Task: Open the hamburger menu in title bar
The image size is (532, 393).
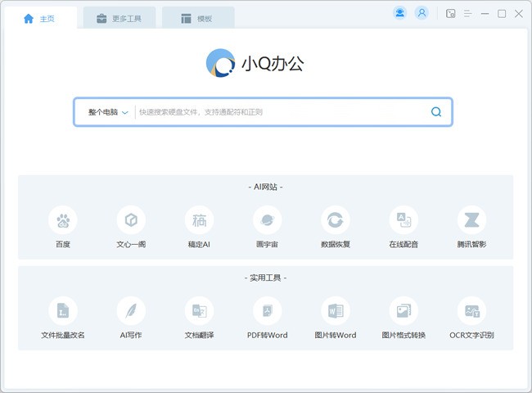Action: [x=468, y=13]
